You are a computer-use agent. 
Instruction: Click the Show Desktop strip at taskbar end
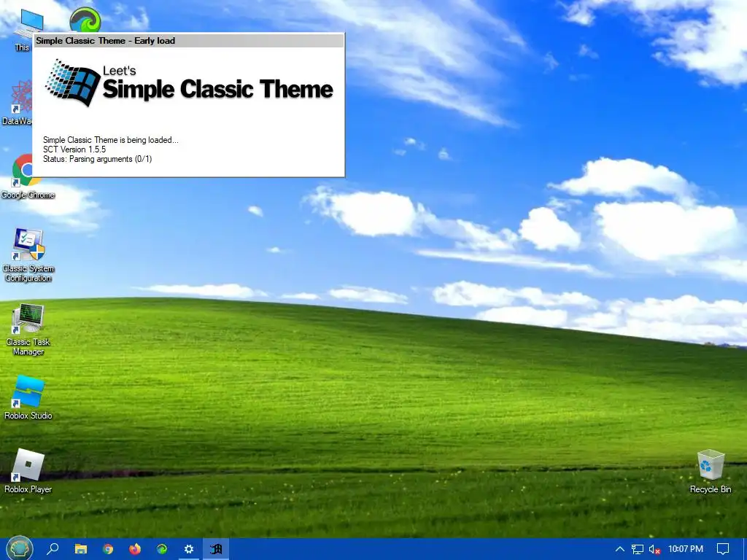tap(744, 549)
